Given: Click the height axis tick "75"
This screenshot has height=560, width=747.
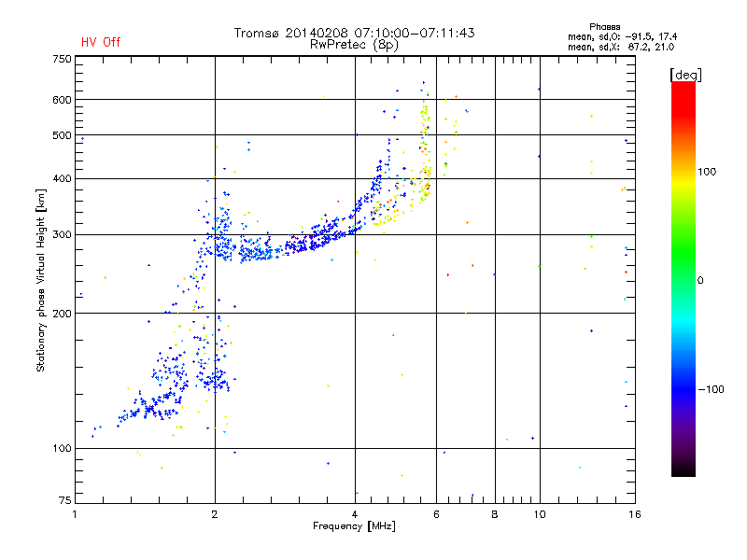Looking at the screenshot, I should click(65, 500).
